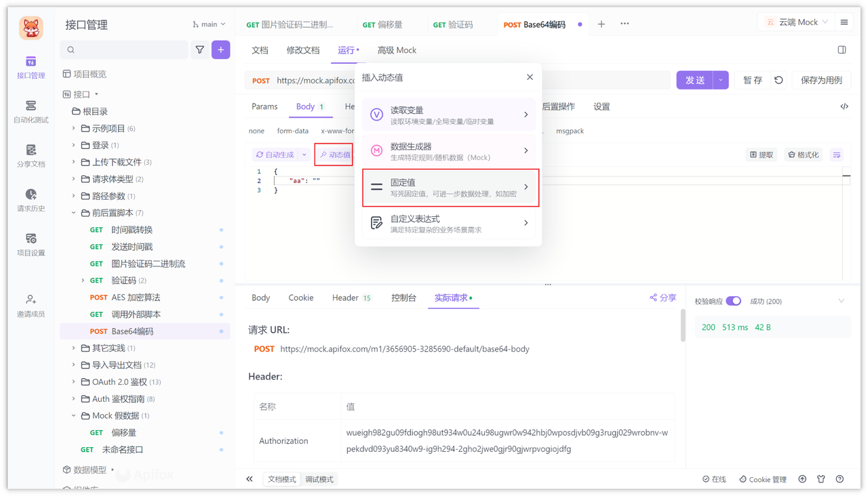Click the filter icon next to search
Viewport: 868px width, 498px height.
pos(200,49)
